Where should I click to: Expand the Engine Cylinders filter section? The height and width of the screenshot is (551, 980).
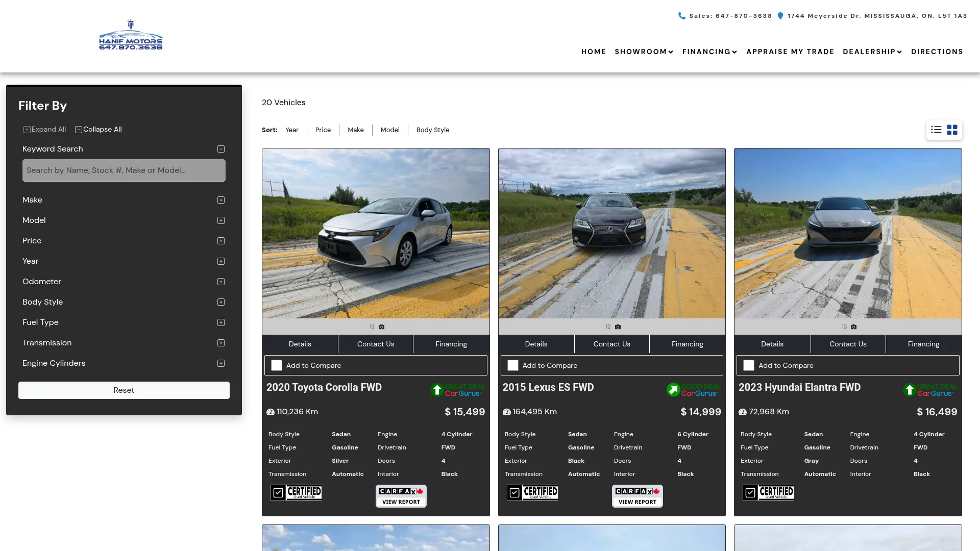(x=221, y=363)
